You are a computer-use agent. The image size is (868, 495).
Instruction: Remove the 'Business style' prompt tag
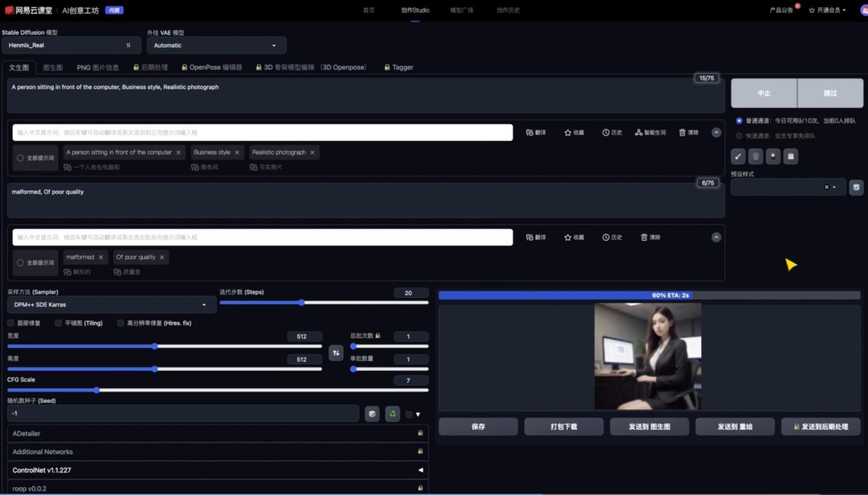click(x=237, y=153)
